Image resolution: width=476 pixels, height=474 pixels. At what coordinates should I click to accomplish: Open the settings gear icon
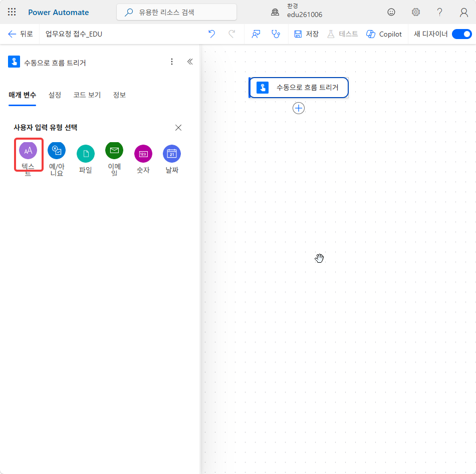[x=415, y=12]
